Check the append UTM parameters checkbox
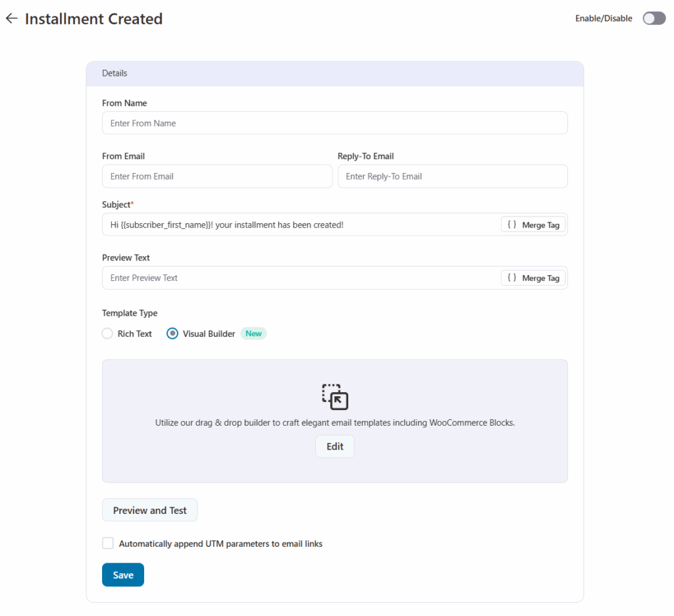 (108, 543)
